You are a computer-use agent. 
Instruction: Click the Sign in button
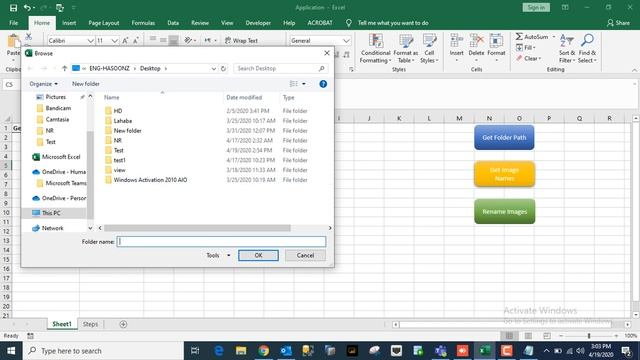(x=536, y=7)
